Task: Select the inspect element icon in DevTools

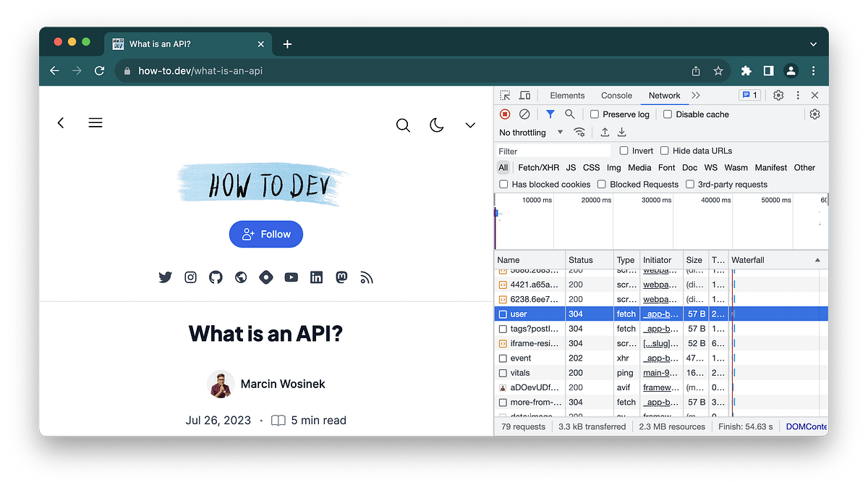Action: point(504,95)
